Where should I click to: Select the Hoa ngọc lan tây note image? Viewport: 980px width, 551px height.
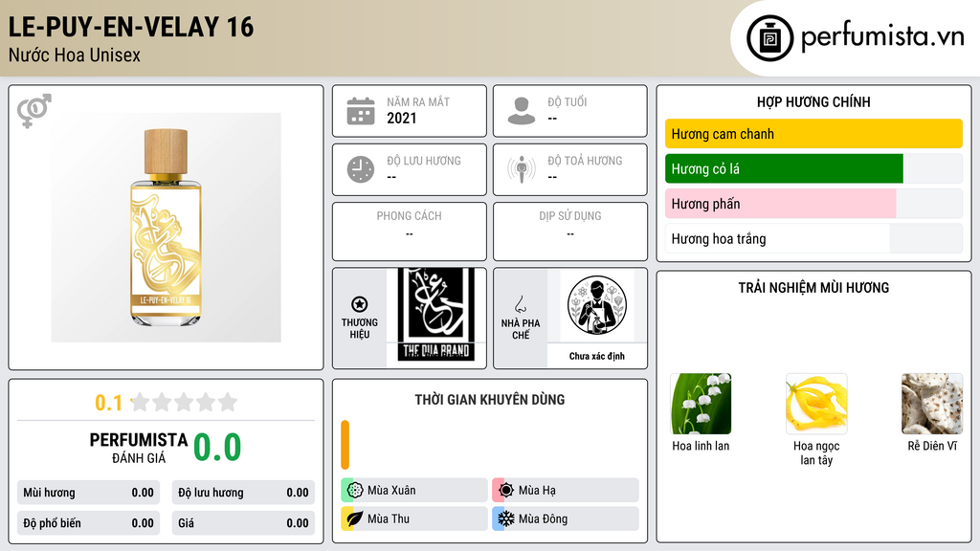(x=816, y=404)
